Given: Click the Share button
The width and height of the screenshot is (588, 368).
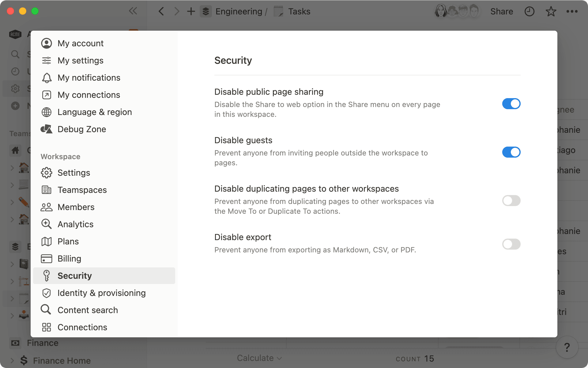Looking at the screenshot, I should (502, 11).
